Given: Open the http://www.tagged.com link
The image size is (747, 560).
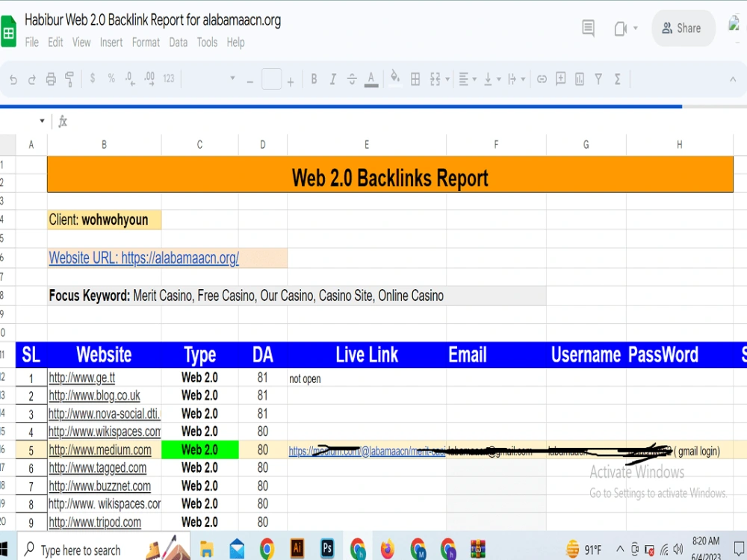Looking at the screenshot, I should coord(98,468).
